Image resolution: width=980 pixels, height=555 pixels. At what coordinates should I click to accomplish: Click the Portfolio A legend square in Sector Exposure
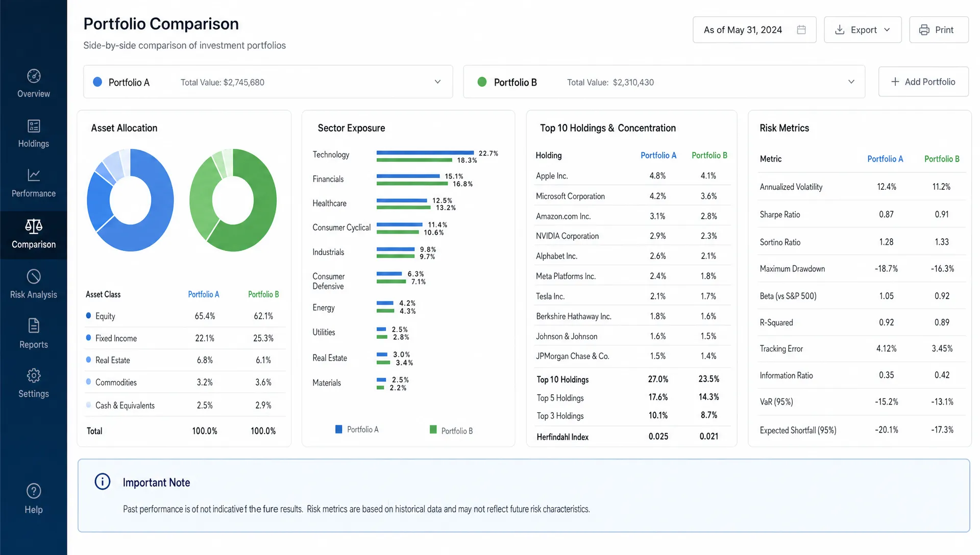click(338, 429)
